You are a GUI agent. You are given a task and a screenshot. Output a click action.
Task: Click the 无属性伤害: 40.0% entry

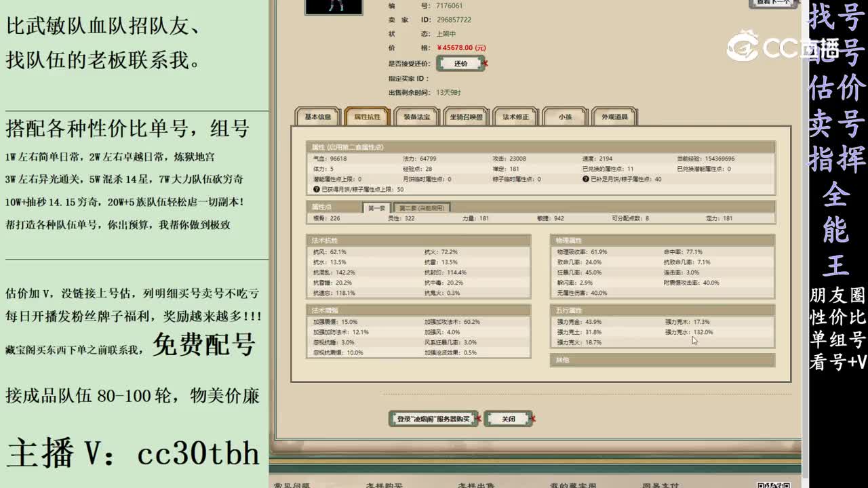(x=582, y=293)
